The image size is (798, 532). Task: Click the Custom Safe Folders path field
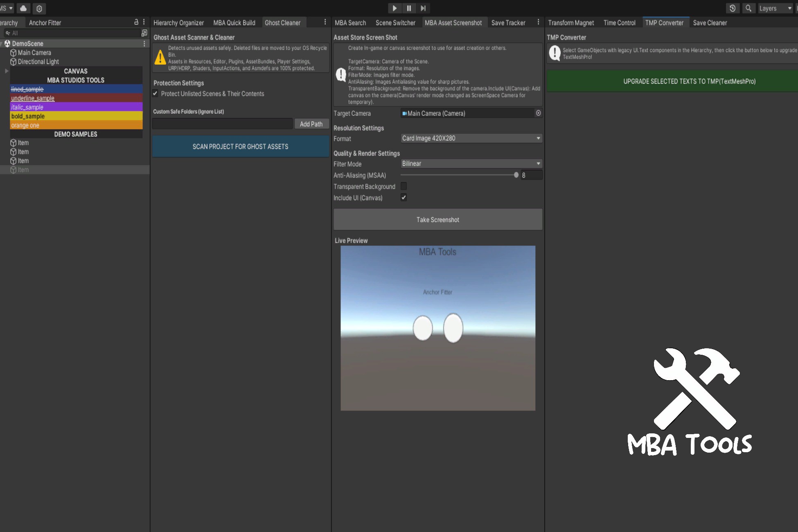[222, 124]
